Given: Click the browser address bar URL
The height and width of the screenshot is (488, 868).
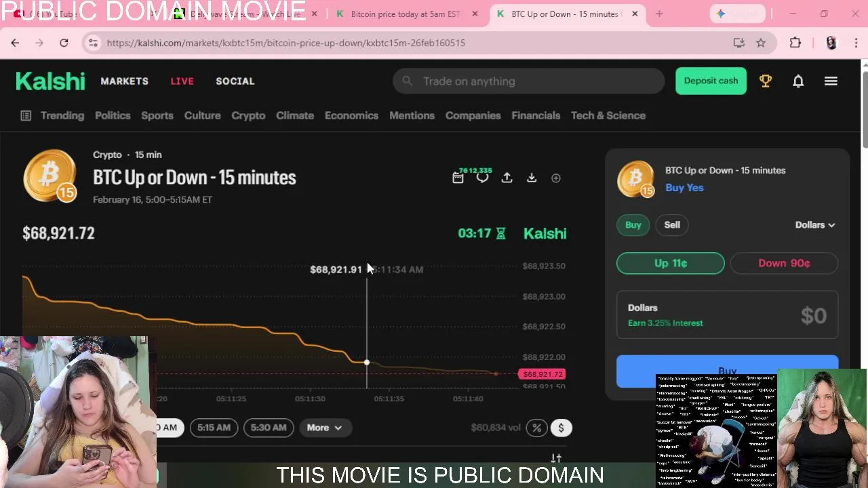Looking at the screenshot, I should [x=285, y=43].
